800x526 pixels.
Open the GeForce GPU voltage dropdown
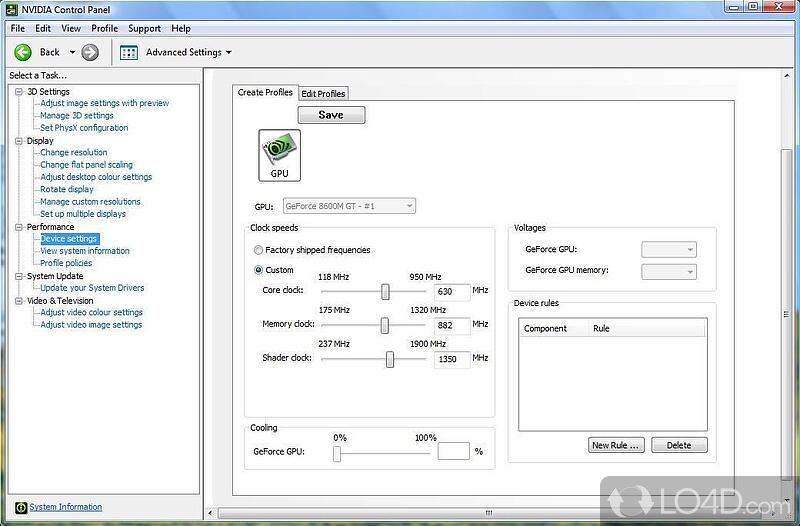point(669,250)
